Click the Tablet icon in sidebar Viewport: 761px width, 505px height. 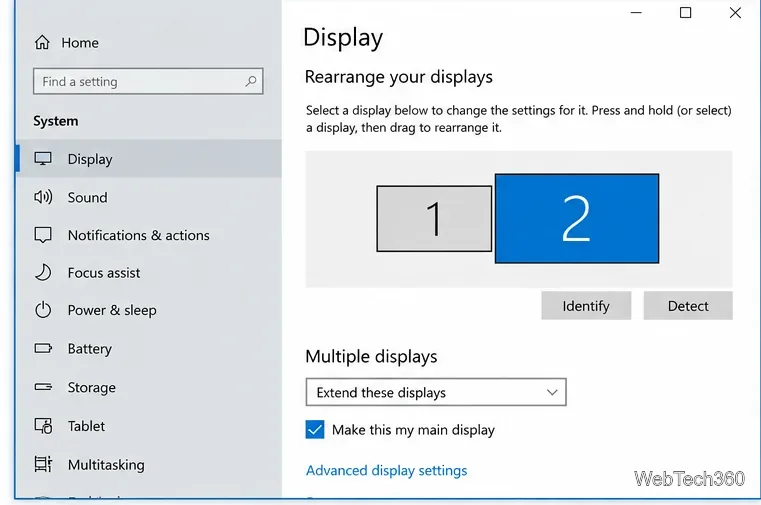pyautogui.click(x=43, y=425)
